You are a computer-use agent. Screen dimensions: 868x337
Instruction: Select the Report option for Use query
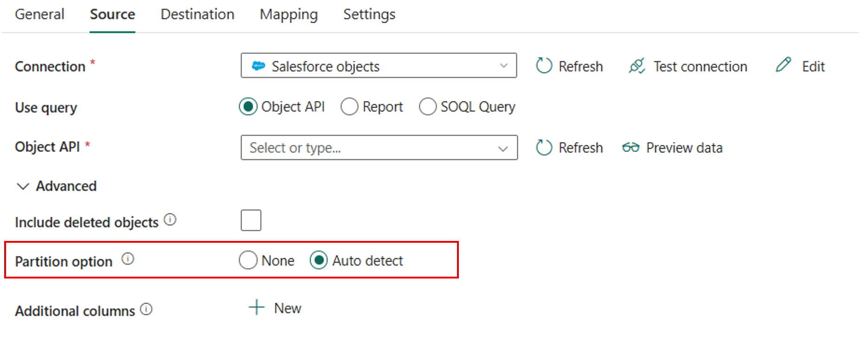pos(350,106)
